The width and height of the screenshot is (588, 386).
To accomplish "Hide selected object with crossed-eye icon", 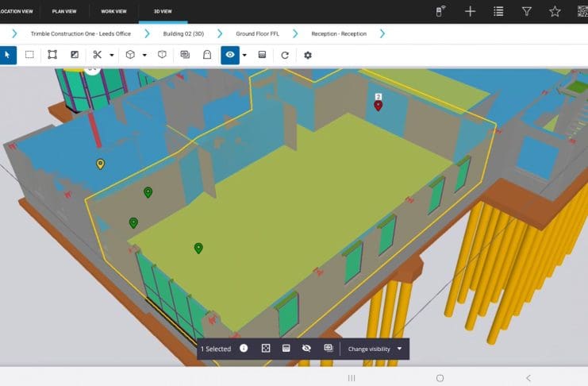I will [307, 349].
